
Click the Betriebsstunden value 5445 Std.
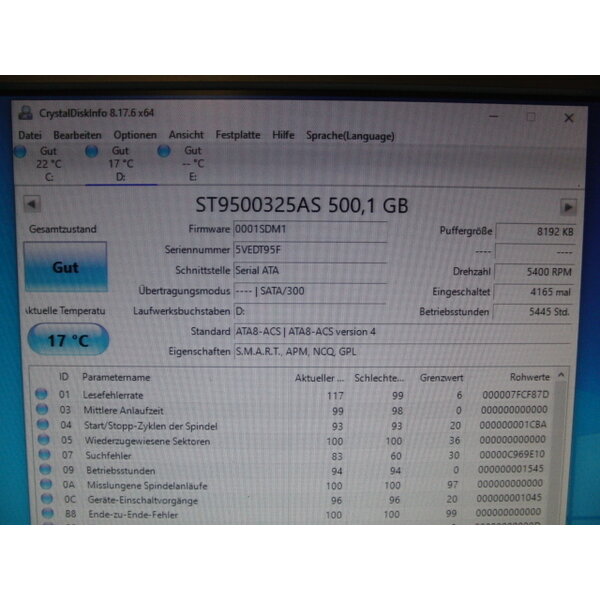click(533, 312)
